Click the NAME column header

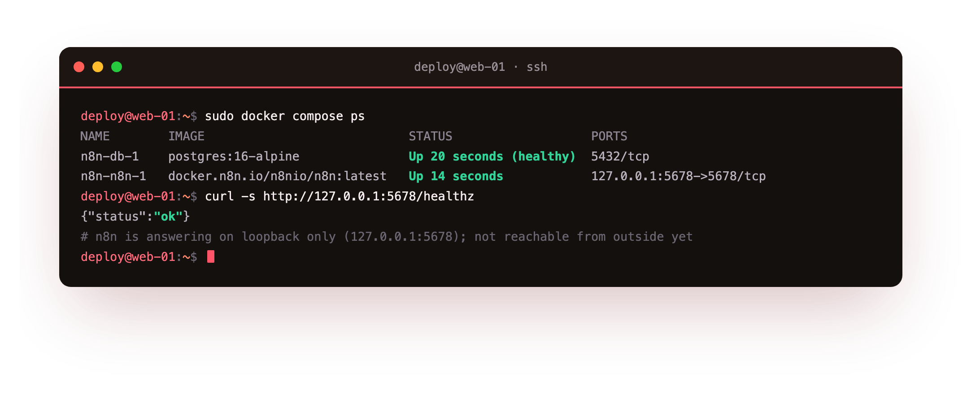point(95,136)
